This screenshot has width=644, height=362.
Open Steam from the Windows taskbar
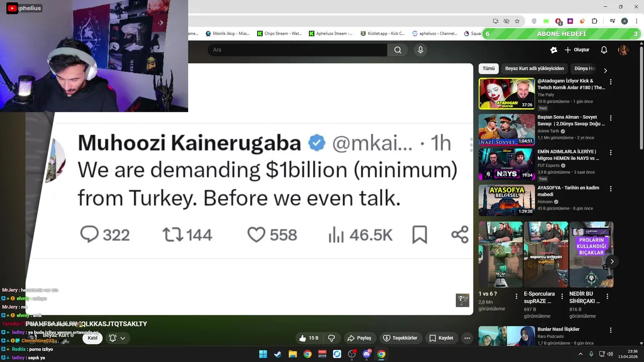click(278, 354)
